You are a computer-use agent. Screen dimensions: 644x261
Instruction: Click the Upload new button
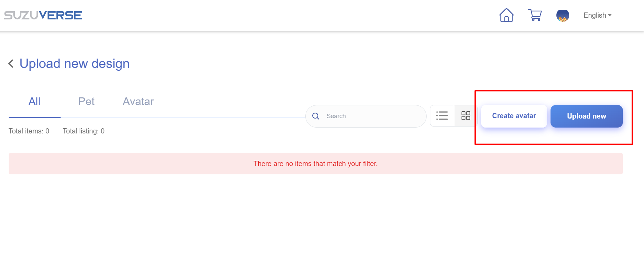pos(586,116)
